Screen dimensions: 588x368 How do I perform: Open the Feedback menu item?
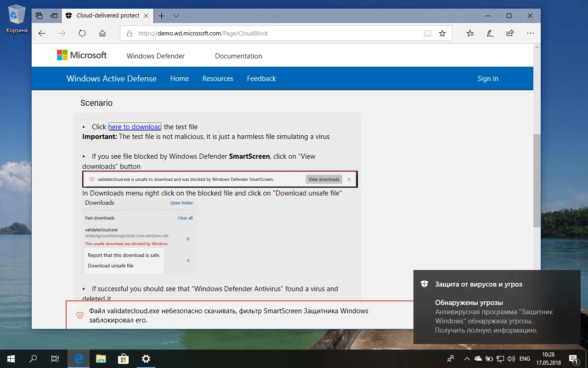(261, 79)
